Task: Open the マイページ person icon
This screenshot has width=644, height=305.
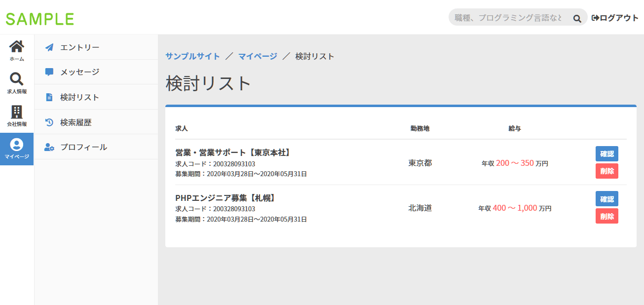Action: tap(17, 145)
